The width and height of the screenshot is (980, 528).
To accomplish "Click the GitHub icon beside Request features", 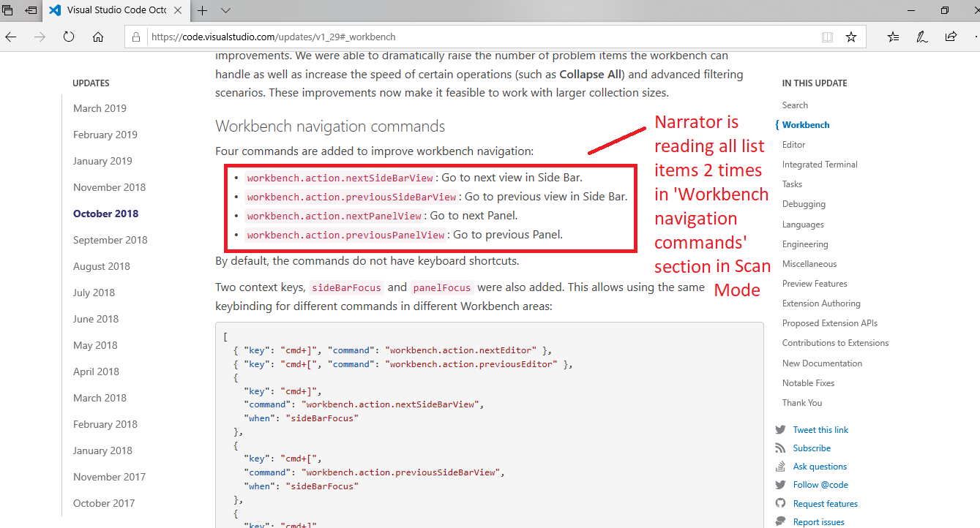I will tap(780, 504).
